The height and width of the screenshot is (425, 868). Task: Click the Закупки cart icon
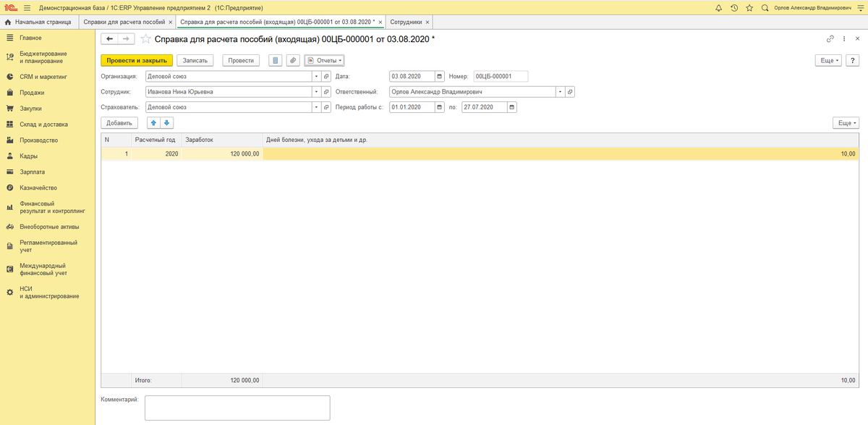[10, 109]
